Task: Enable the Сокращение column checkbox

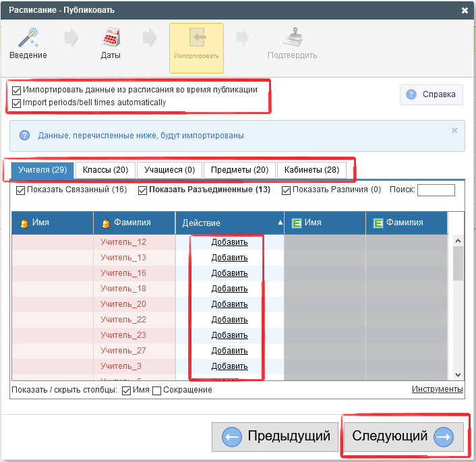Action: 157,391
